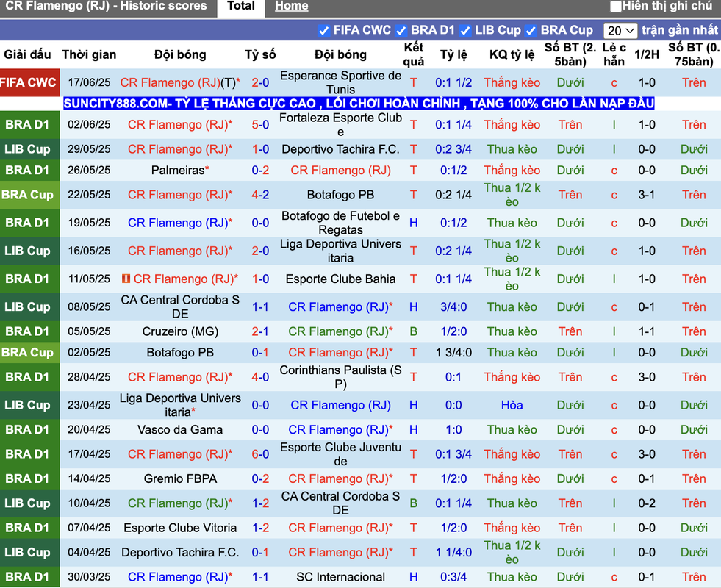Open Esporte Clube Juventude team link
This screenshot has height=588, width=721.
click(340, 454)
